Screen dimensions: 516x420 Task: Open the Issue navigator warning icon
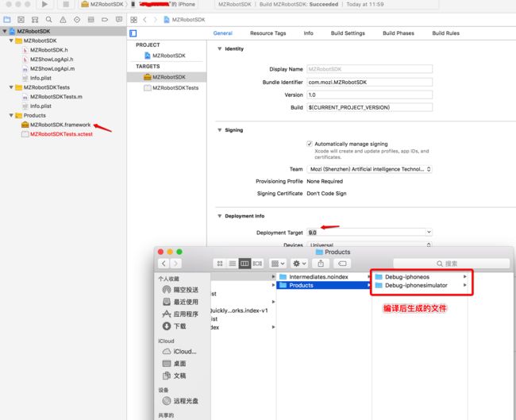(x=63, y=20)
